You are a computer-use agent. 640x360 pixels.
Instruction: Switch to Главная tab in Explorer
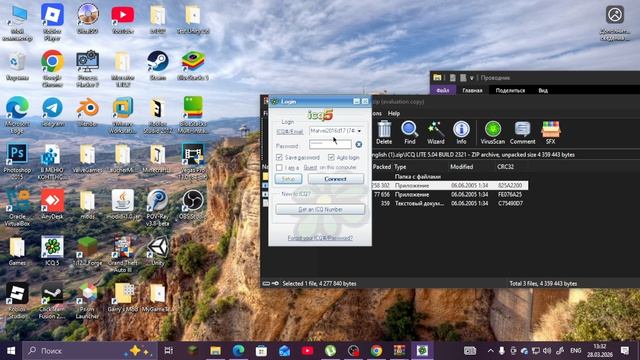click(472, 90)
